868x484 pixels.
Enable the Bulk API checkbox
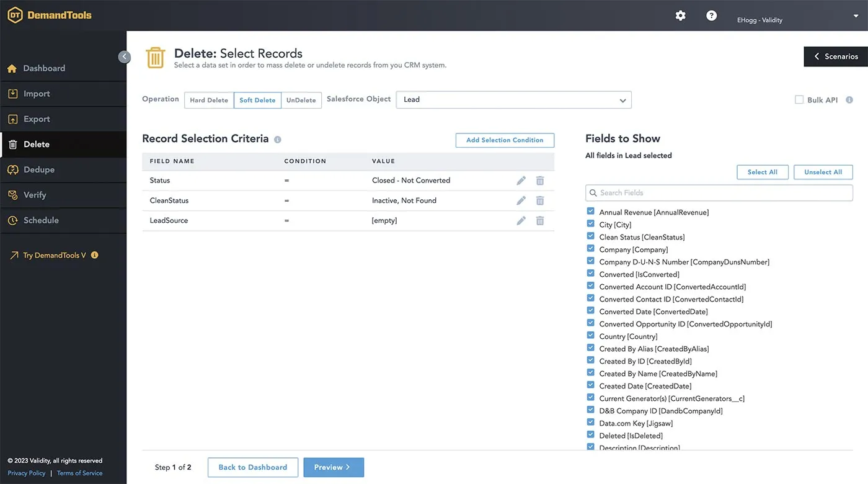coord(799,100)
